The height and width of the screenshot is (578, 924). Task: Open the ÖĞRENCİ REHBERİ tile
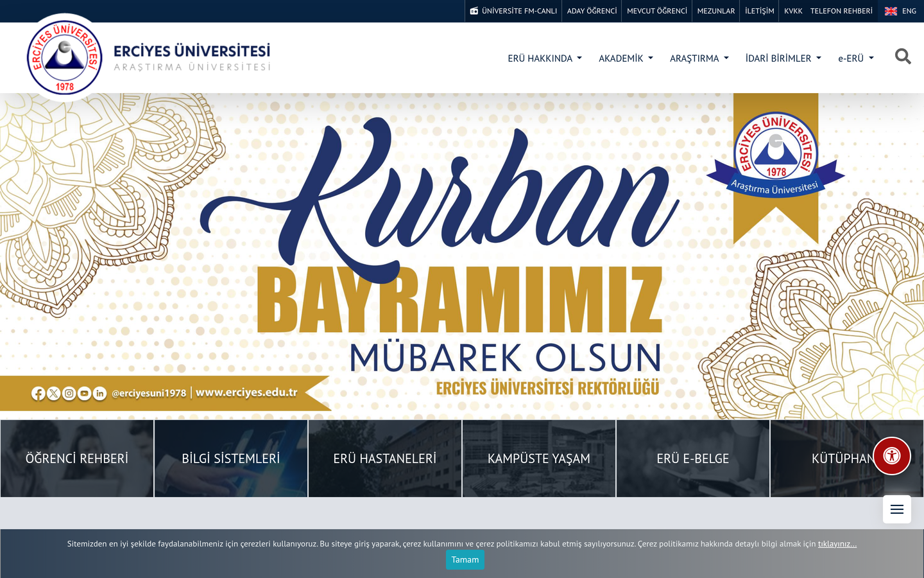tap(77, 459)
